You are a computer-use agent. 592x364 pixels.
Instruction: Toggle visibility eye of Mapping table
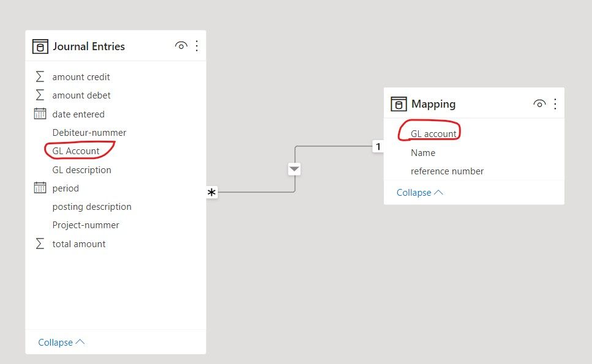(x=539, y=103)
